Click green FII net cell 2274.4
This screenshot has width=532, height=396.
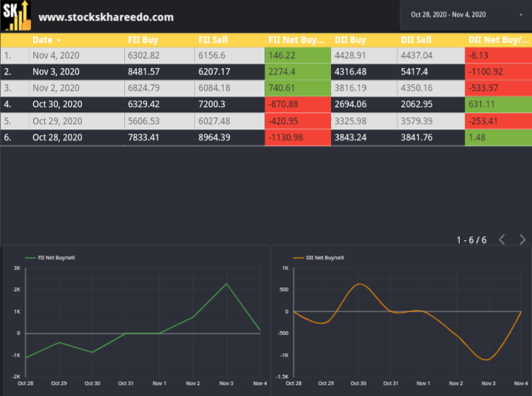298,72
